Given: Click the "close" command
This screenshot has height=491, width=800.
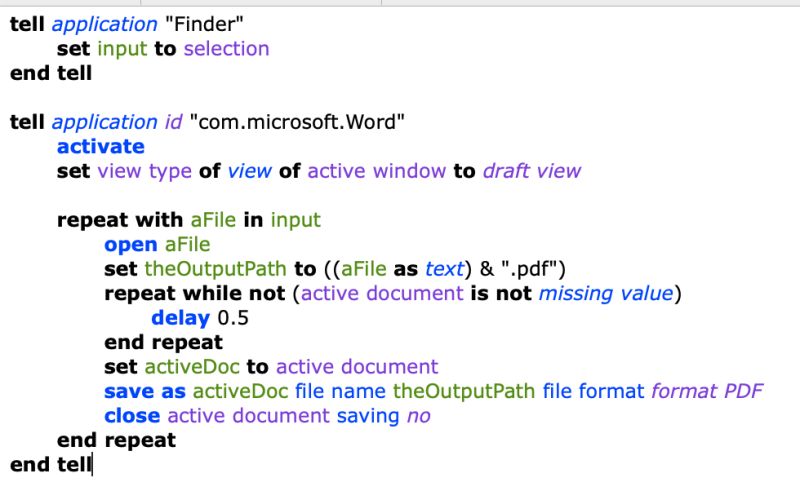Looking at the screenshot, I should pos(132,416).
